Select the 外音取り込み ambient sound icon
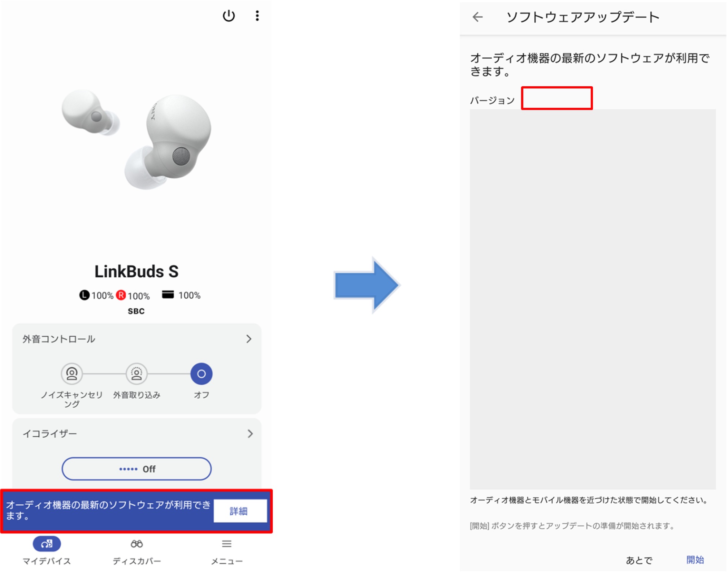728x576 pixels. tap(136, 373)
